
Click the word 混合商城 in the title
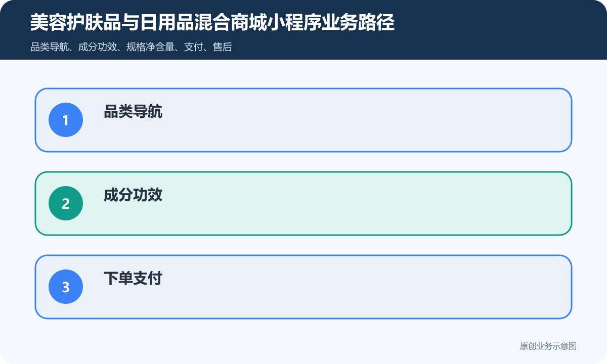coord(231,23)
